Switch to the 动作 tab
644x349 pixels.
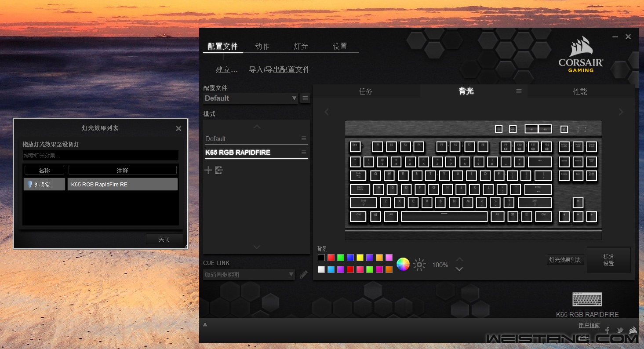(262, 46)
